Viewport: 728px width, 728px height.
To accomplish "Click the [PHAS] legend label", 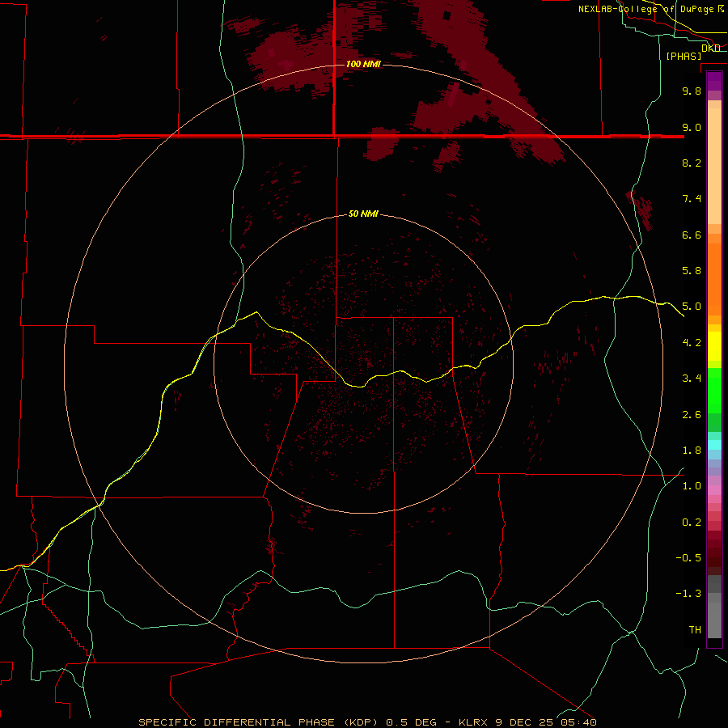I will click(684, 56).
